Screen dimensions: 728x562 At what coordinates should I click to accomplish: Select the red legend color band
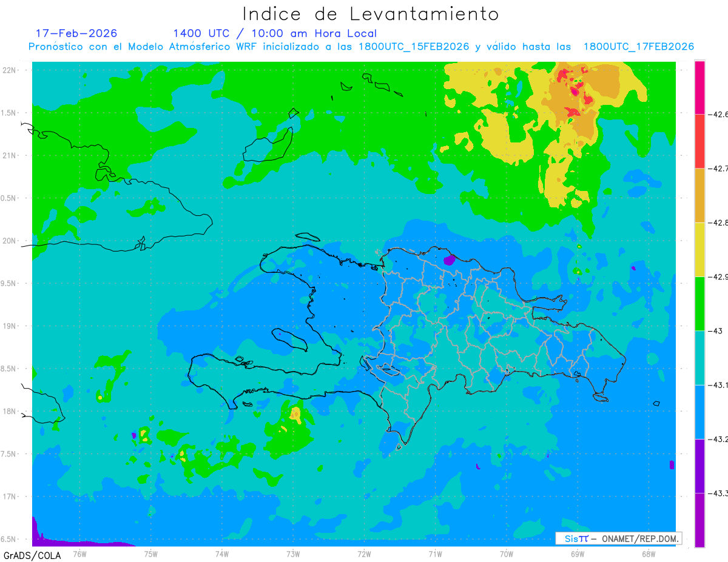point(699,141)
